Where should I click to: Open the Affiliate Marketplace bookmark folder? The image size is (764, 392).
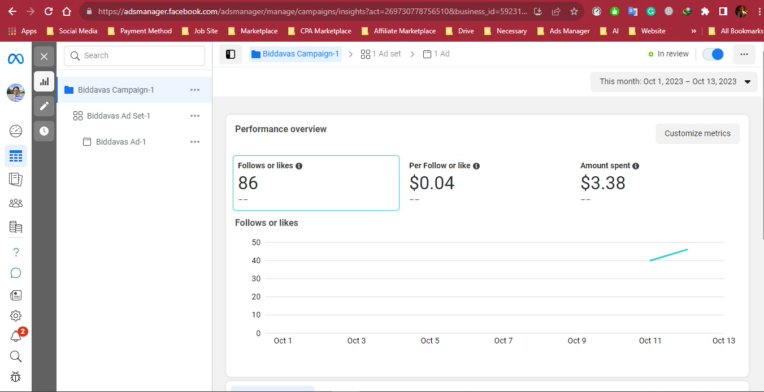399,31
